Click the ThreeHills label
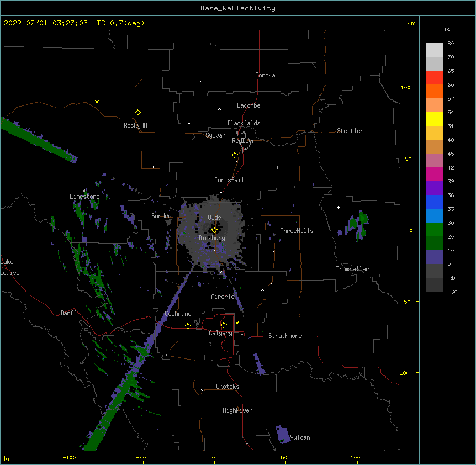 297,231
